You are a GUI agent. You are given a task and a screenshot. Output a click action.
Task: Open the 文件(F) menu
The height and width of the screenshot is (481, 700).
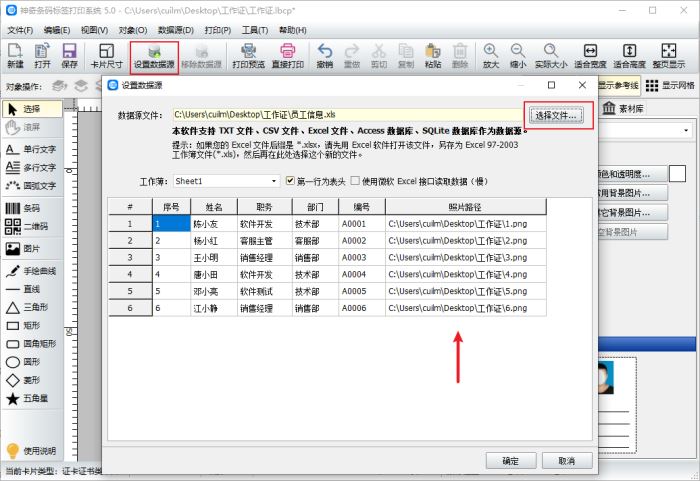(x=20, y=30)
